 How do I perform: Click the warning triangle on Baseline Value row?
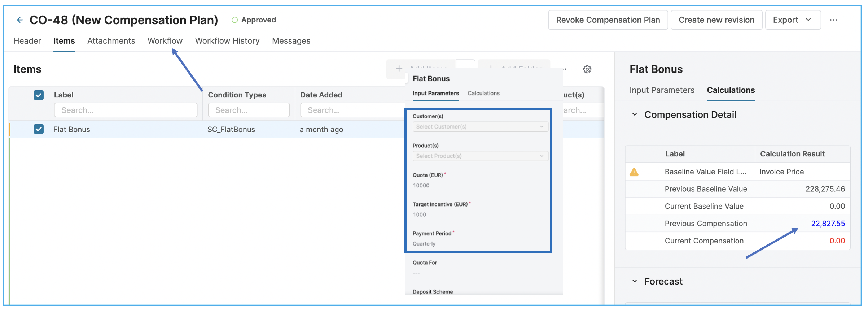[634, 172]
